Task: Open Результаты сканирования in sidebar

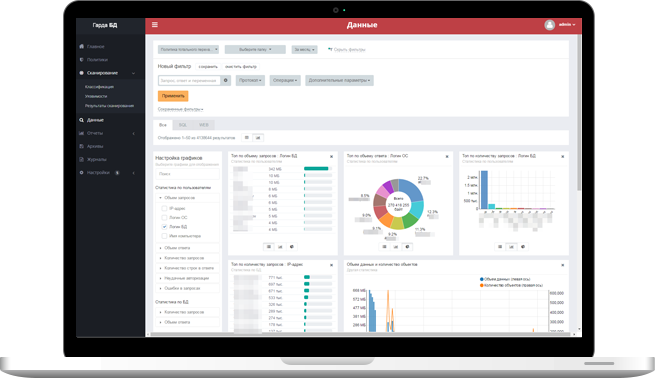Action: click(x=109, y=106)
